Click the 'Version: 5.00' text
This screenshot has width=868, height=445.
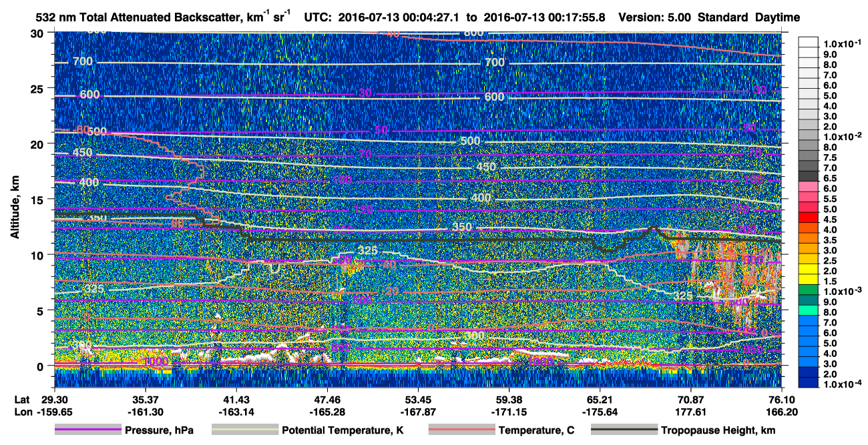(655, 17)
